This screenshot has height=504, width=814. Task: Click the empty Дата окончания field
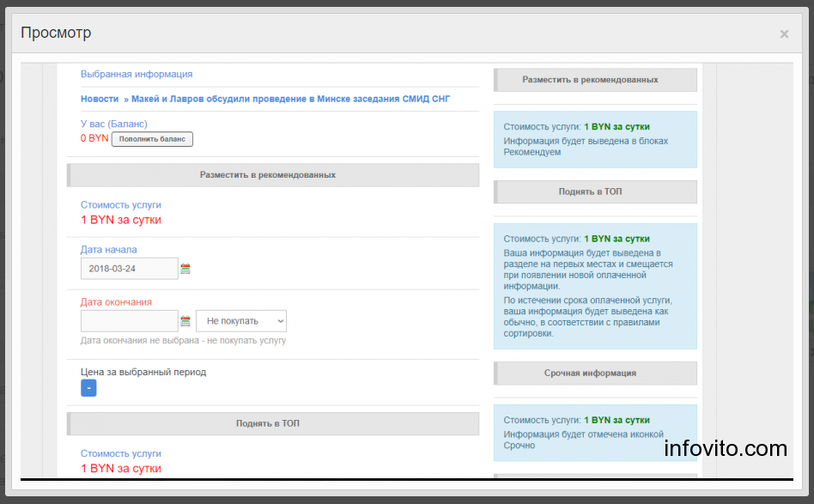(x=130, y=321)
